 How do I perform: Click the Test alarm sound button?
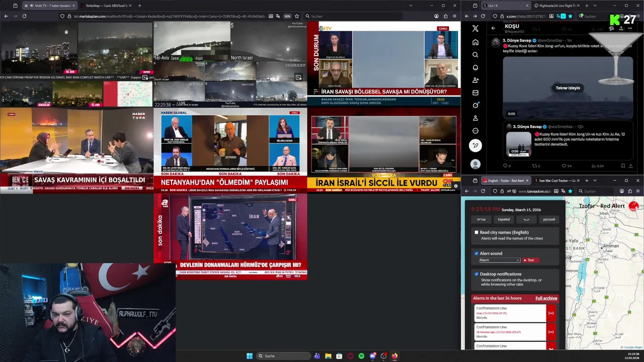tap(530, 260)
